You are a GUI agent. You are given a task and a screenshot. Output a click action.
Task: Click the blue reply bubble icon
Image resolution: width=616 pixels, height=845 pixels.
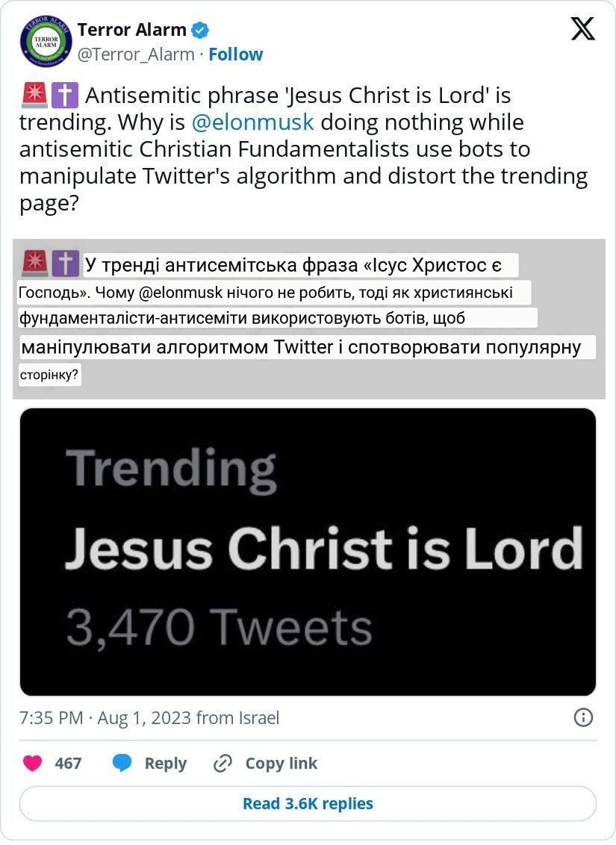(x=122, y=763)
